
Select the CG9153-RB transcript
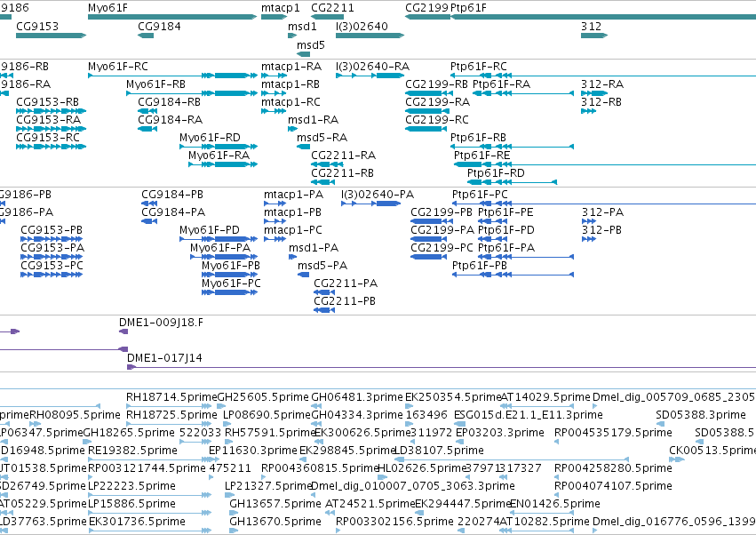[52, 111]
